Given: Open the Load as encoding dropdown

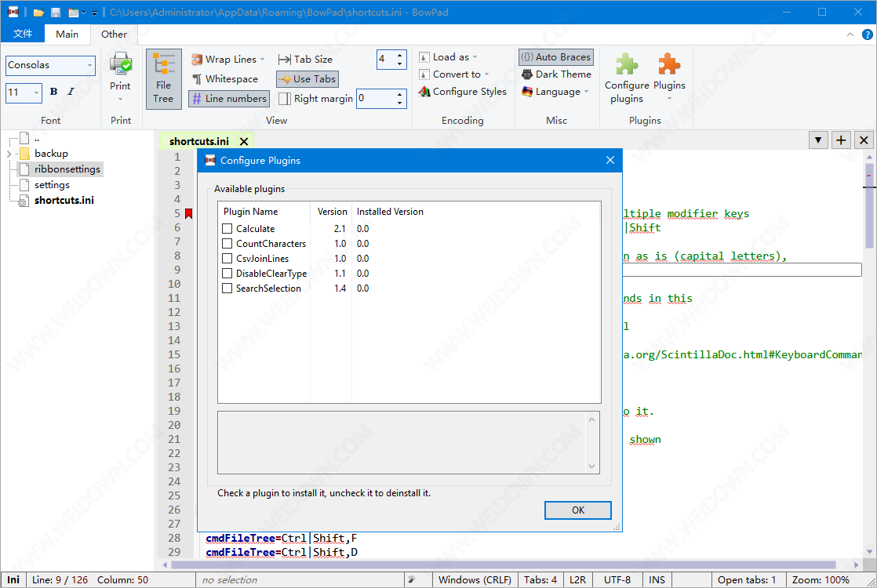Looking at the screenshot, I should [475, 57].
